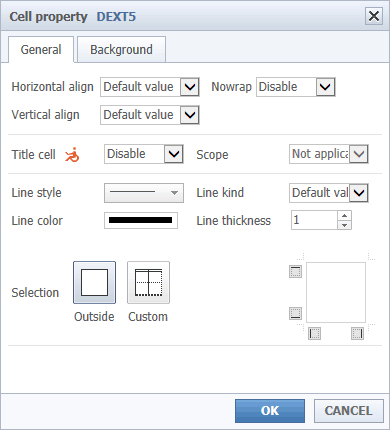
Task: Switch to the General tab
Action: (41, 50)
